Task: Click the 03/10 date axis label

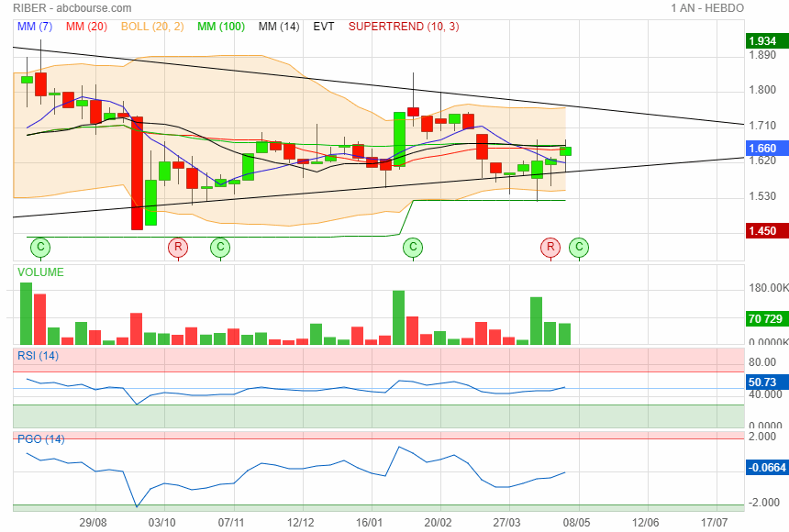Action: (162, 523)
